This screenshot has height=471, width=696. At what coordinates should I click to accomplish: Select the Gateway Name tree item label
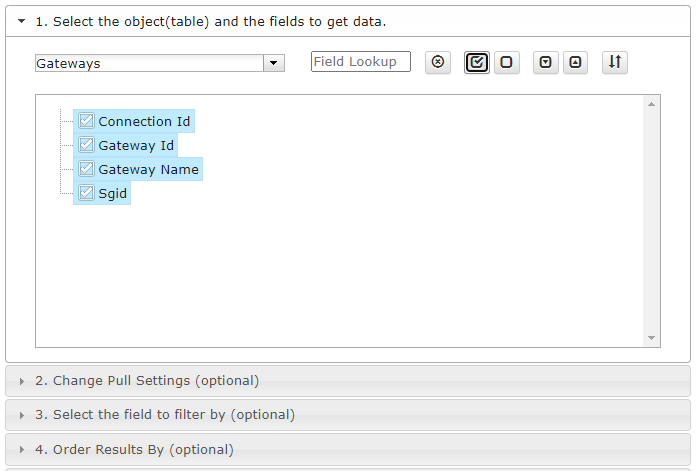tap(148, 169)
